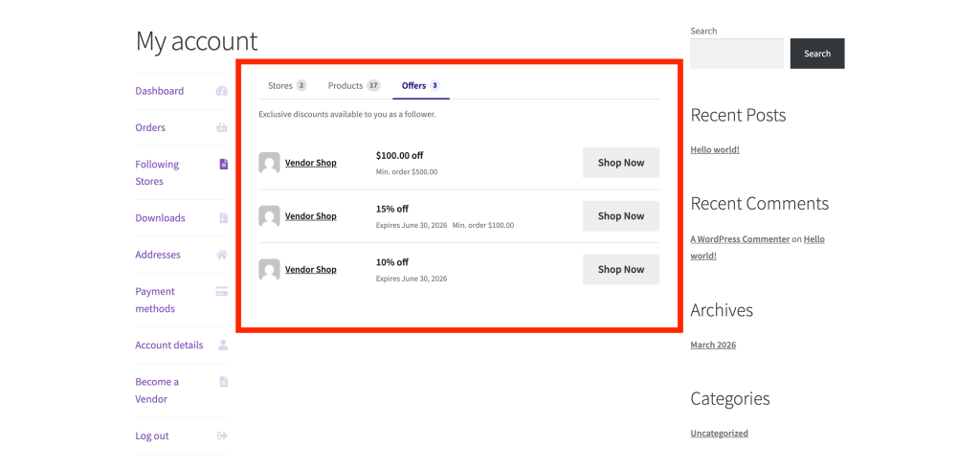Image resolution: width=980 pixels, height=469 pixels.
Task: Click the Orders basket icon
Action: [222, 127]
